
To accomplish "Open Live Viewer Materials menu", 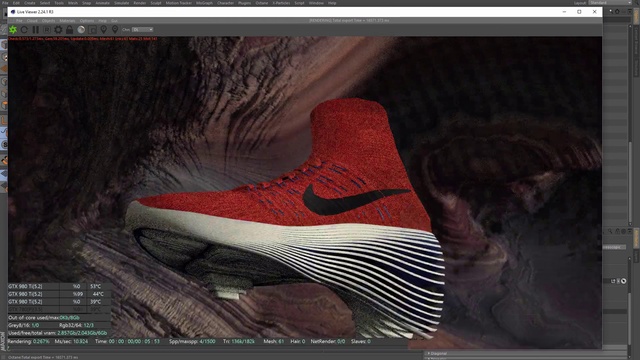I will (67, 21).
